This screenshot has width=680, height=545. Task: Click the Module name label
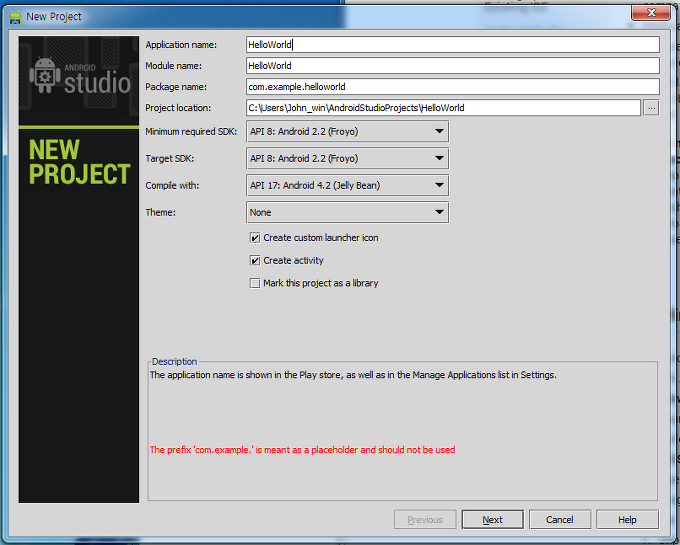pyautogui.click(x=173, y=65)
